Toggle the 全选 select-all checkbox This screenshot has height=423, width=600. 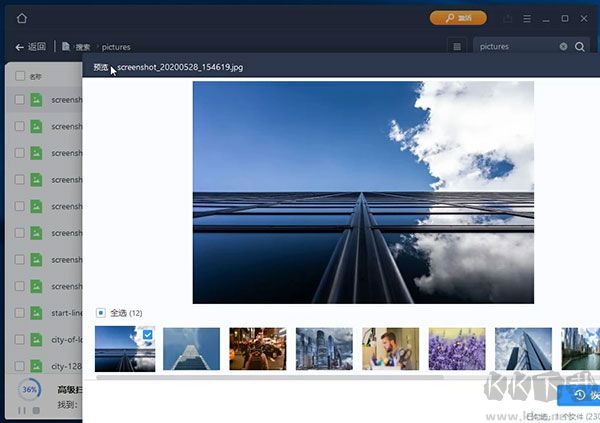101,313
